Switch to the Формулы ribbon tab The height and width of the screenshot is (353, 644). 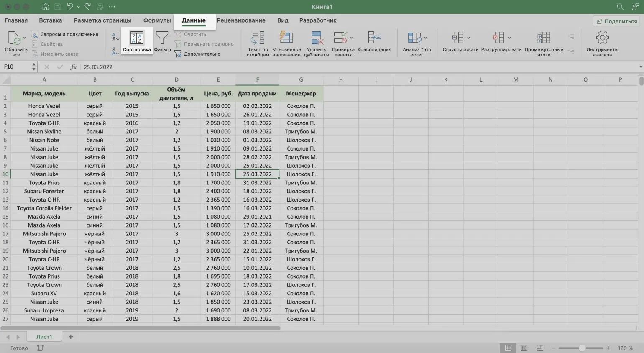(x=157, y=20)
